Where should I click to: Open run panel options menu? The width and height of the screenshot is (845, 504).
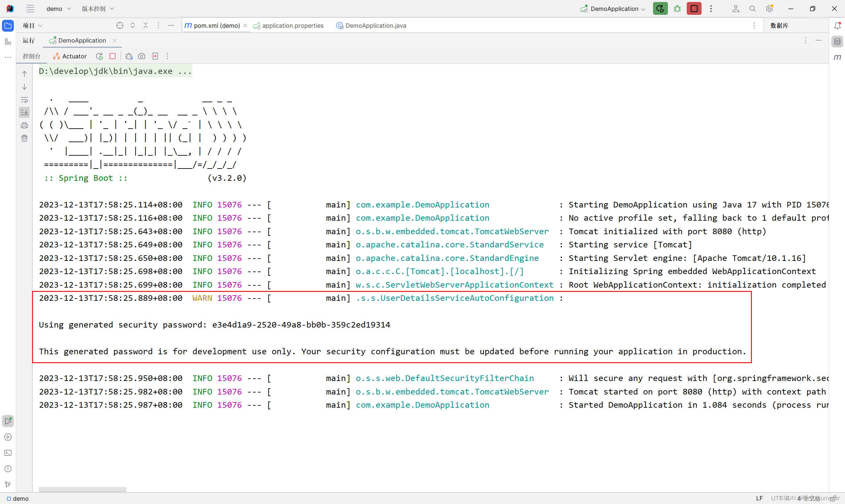point(806,41)
